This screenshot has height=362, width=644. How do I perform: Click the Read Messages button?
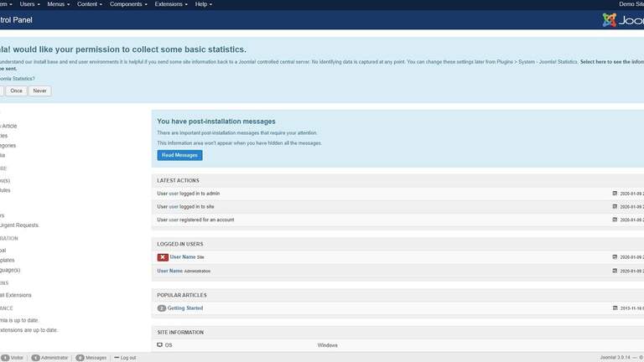pyautogui.click(x=179, y=155)
